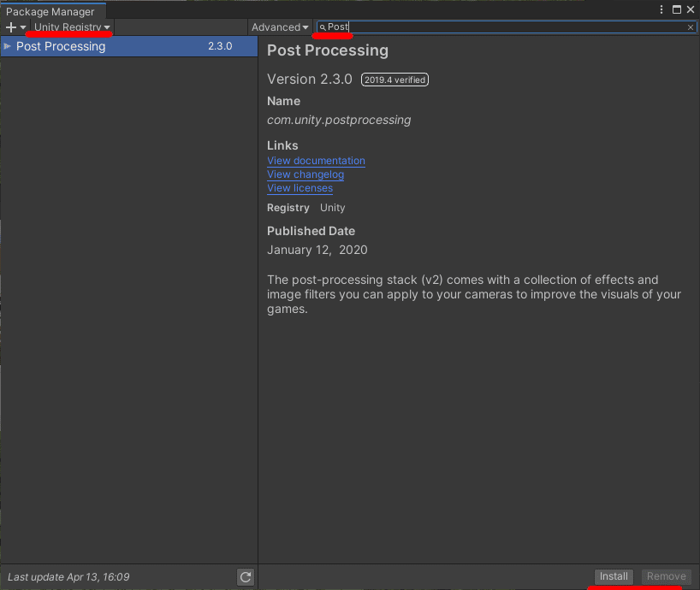Open the View licenses link
Image resolution: width=700 pixels, height=590 pixels.
coord(300,188)
